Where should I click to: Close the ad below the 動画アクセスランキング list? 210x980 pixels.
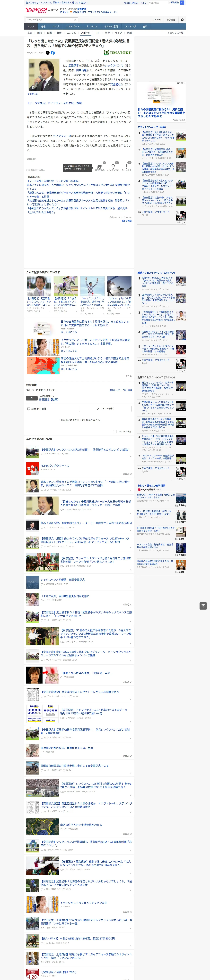tap(184, 479)
